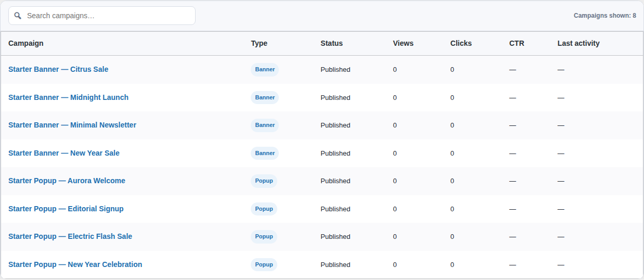The width and height of the screenshot is (644, 280).
Task: Click the Campaigns shown: 8 counter
Action: [x=605, y=16]
